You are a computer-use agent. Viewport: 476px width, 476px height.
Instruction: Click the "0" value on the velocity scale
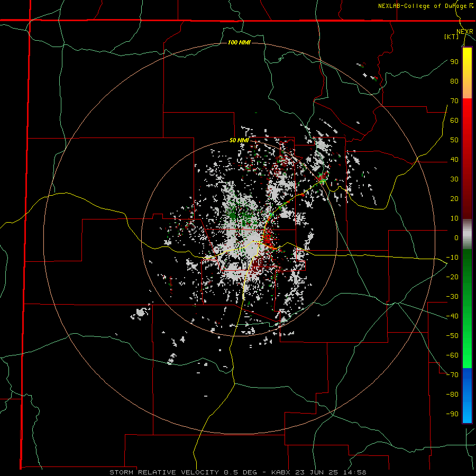pyautogui.click(x=456, y=237)
